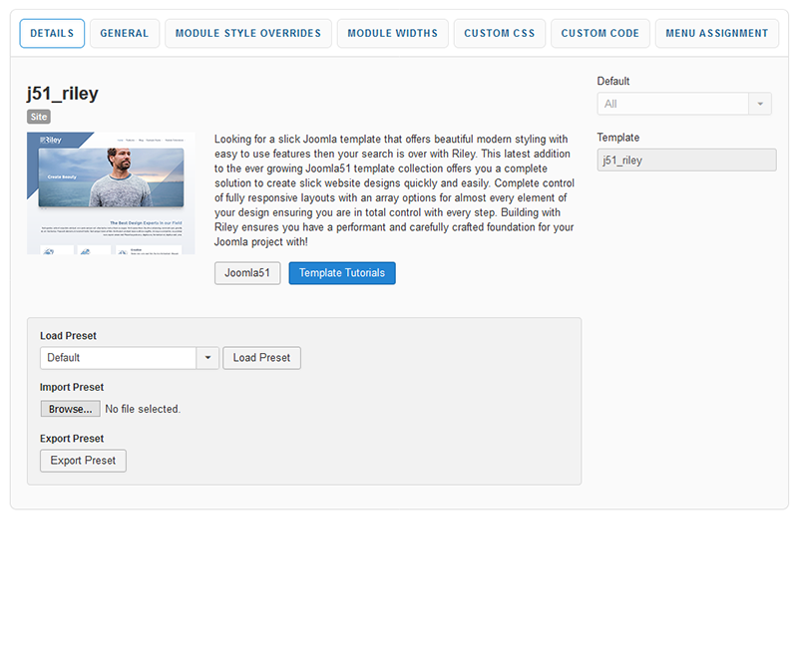Image resolution: width=798 pixels, height=672 pixels.
Task: Open the Load Preset 'Default' combo box
Action: pyautogui.click(x=118, y=358)
